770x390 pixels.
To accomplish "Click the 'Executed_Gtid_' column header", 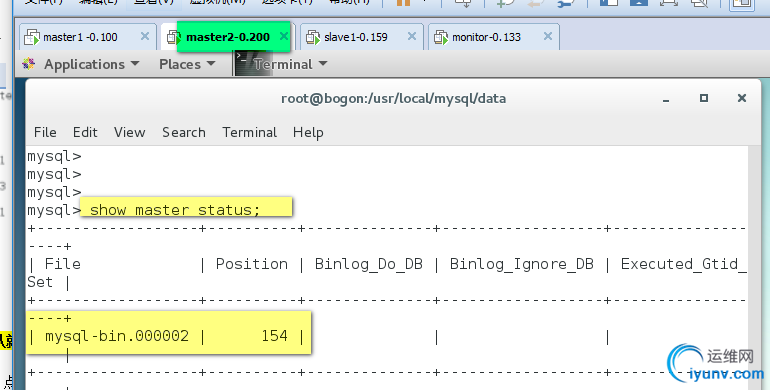I will coord(683,264).
